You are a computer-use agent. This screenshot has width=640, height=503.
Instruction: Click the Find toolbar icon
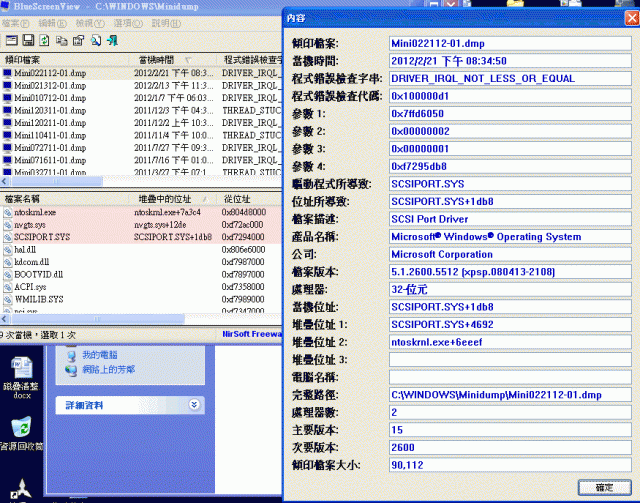pos(96,40)
